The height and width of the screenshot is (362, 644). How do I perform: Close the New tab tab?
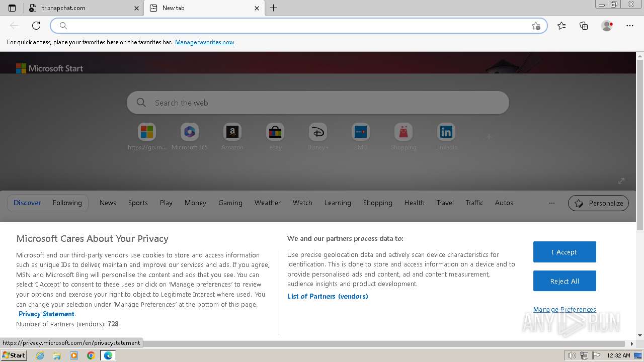pyautogui.click(x=257, y=8)
